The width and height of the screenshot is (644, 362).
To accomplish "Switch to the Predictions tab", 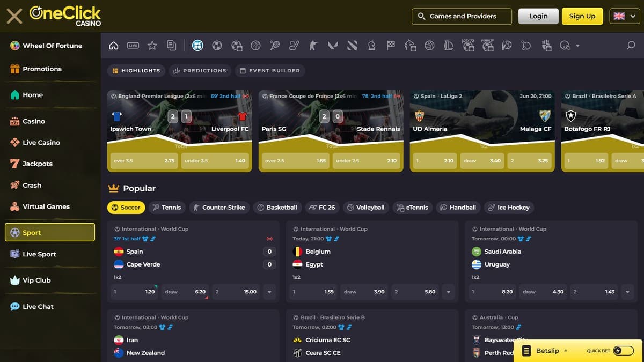I will 200,70.
